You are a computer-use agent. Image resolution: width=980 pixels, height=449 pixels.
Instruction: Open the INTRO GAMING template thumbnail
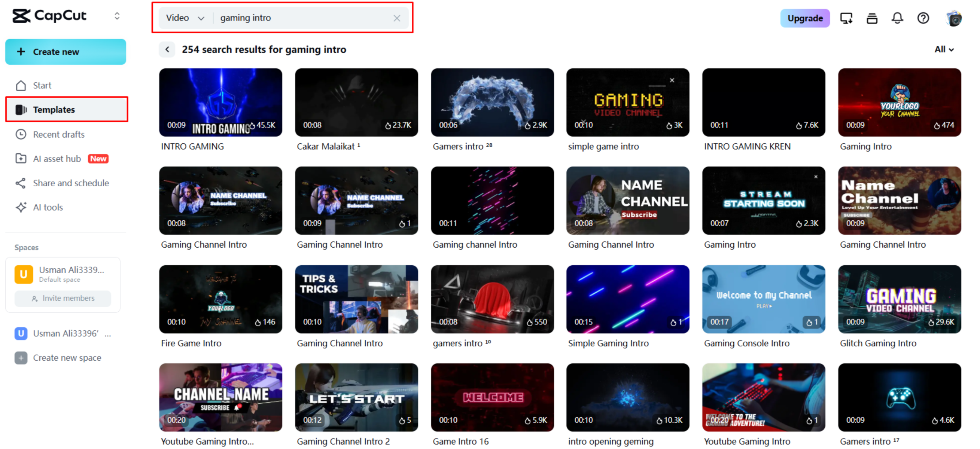[x=220, y=102]
